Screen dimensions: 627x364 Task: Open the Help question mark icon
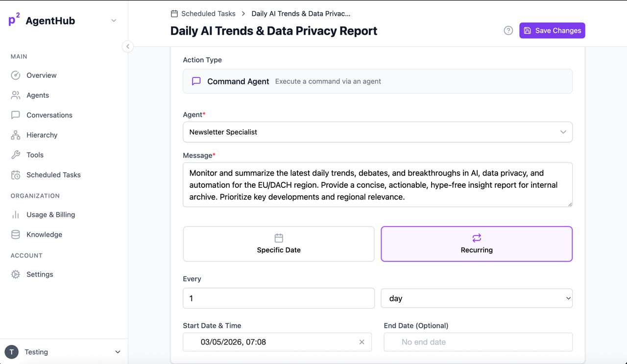(508, 30)
